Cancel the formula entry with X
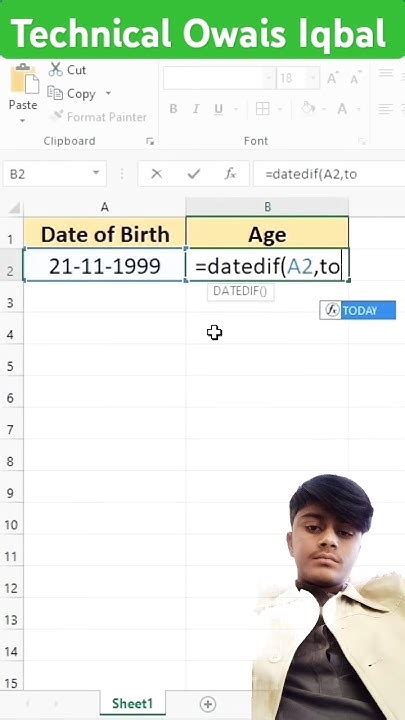The image size is (405, 720). click(157, 174)
